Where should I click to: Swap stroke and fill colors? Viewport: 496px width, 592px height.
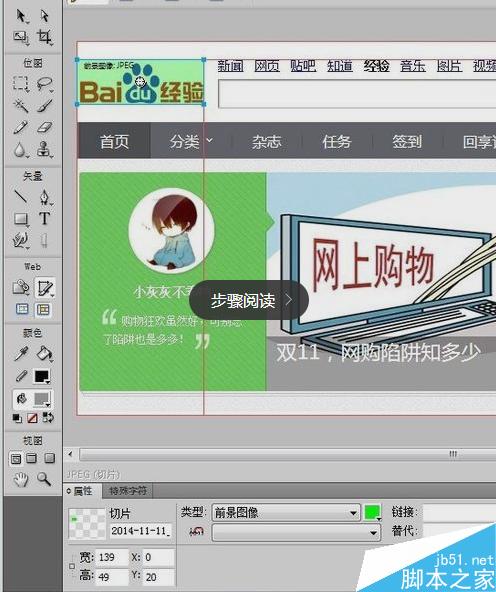coord(48,418)
